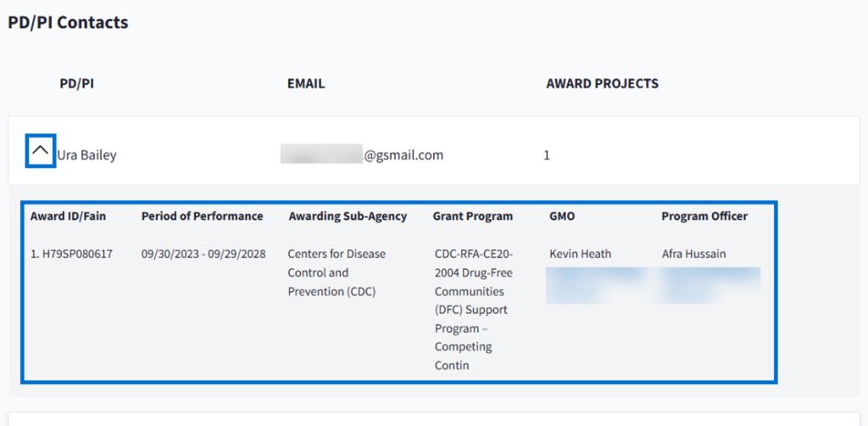Click the @gsmail.com email address
Screen dimensions: 868x426
pyautogui.click(x=361, y=154)
